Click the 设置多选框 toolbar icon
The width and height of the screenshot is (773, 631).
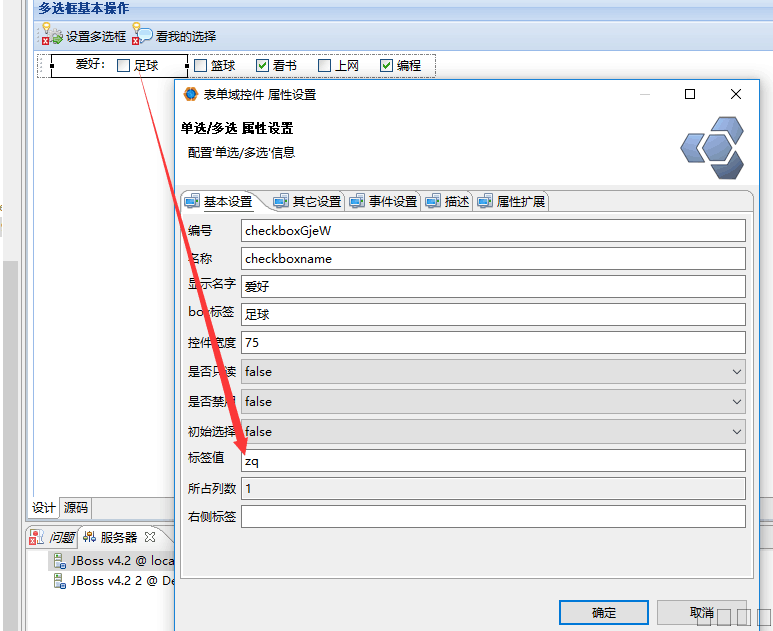point(50,36)
